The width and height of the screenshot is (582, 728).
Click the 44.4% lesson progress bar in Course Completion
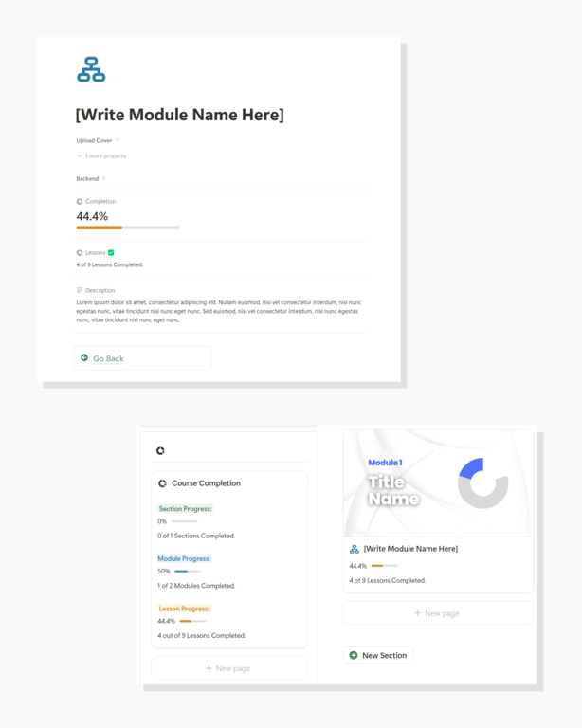192,621
